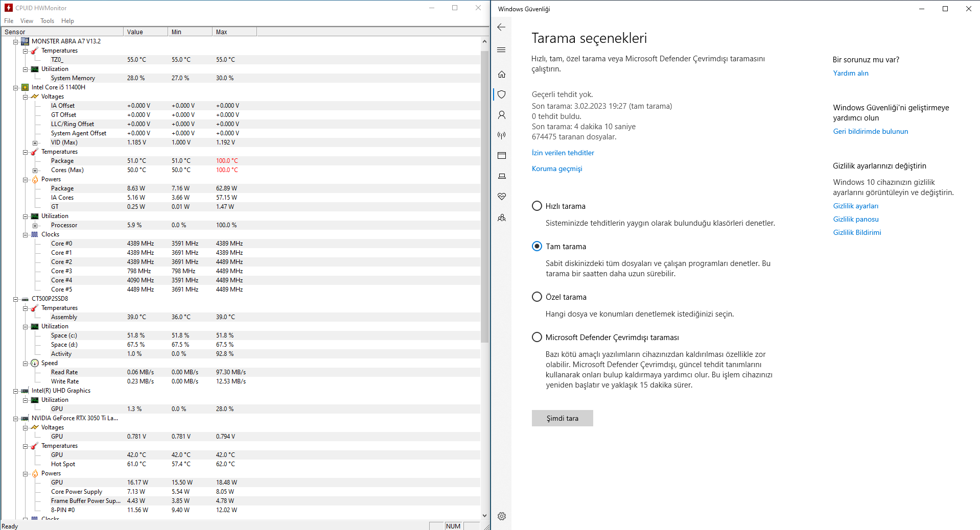
Task: Click the Min column header
Action: point(190,32)
